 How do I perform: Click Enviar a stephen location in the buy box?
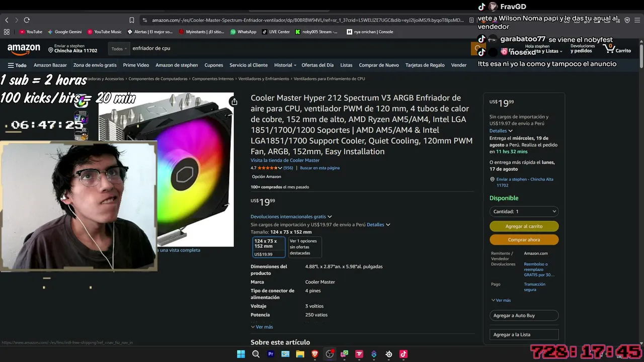[x=524, y=182]
